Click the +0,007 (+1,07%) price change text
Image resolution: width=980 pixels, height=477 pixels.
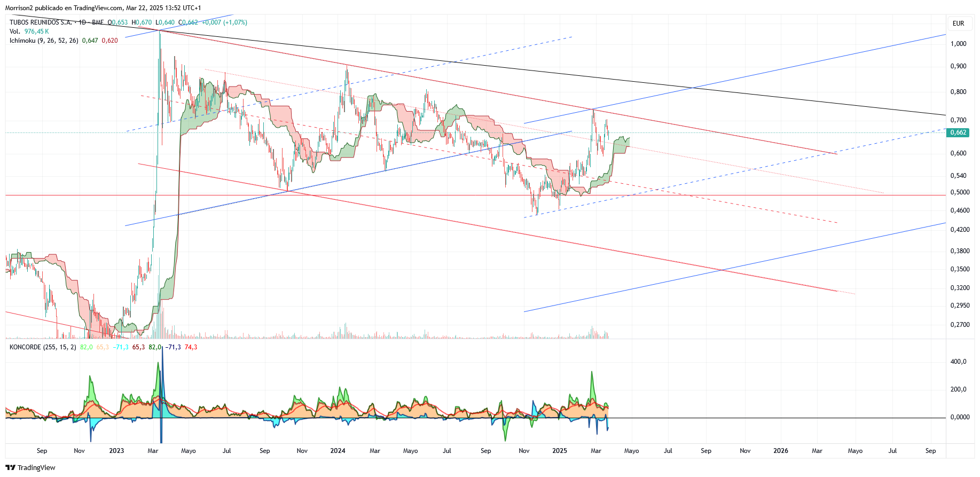(x=224, y=22)
